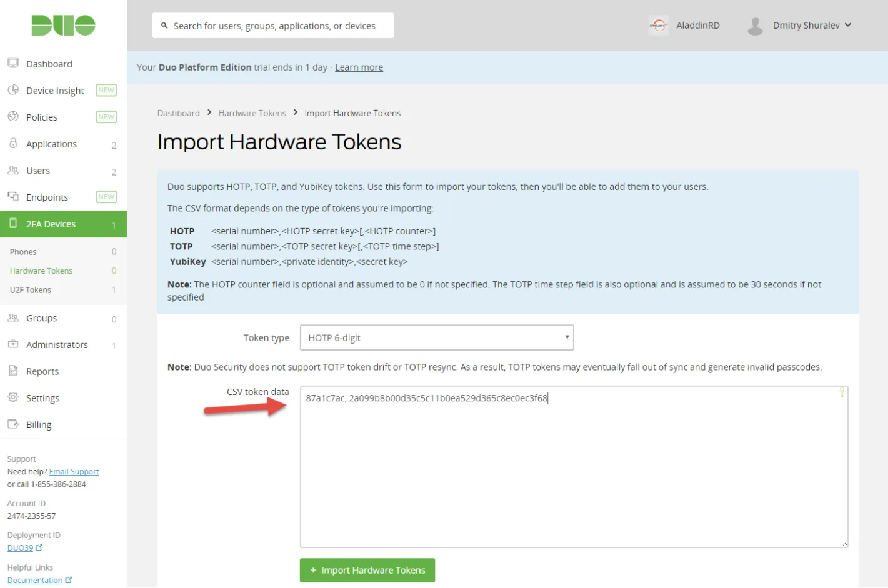Click the Groups people icon
The height and width of the screenshot is (588, 888).
point(13,317)
